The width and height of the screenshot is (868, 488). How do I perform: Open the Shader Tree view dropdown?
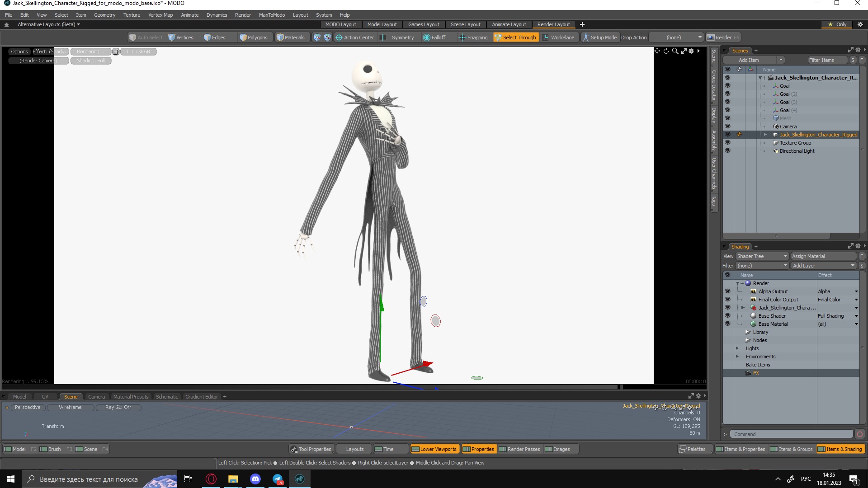(x=762, y=256)
